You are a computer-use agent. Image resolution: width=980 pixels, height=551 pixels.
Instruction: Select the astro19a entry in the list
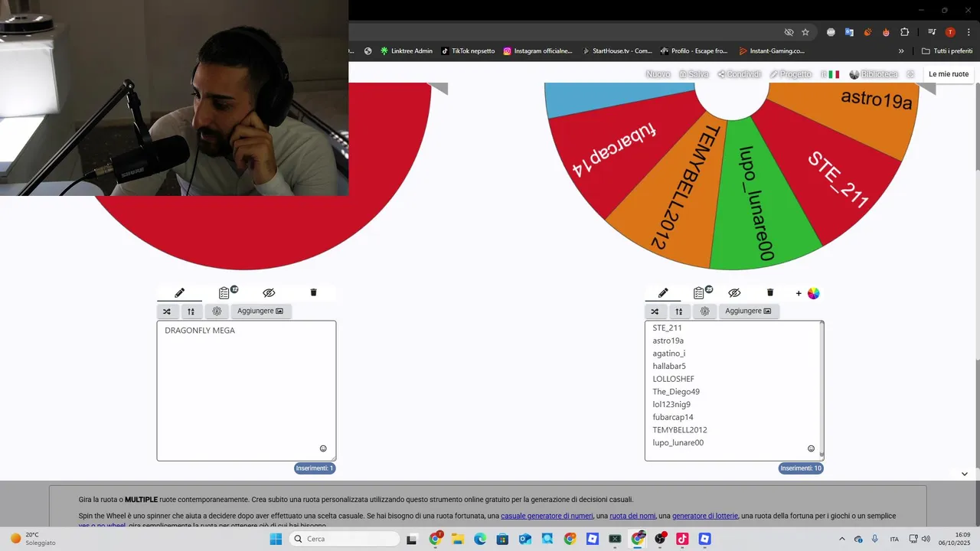668,341
